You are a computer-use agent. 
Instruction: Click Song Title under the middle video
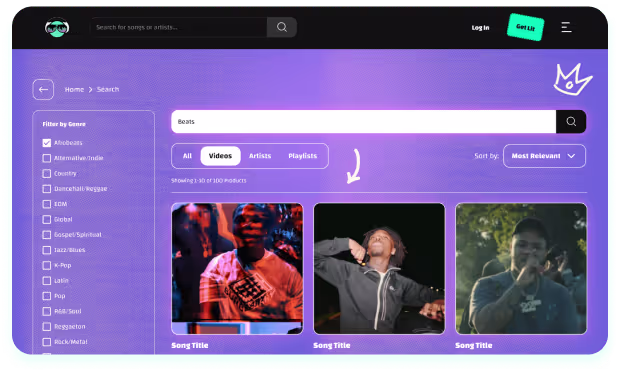coord(332,345)
